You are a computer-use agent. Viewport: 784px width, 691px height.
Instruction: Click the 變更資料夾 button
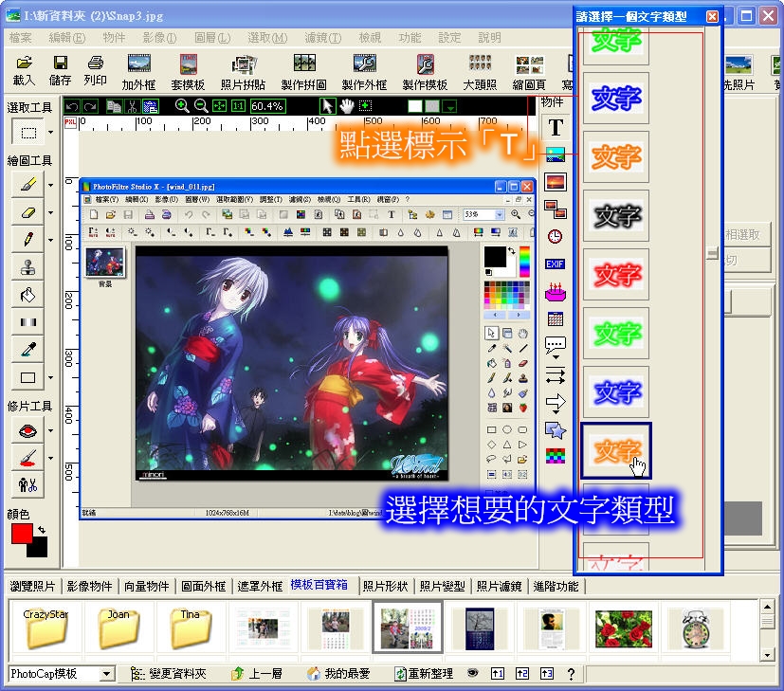click(169, 674)
